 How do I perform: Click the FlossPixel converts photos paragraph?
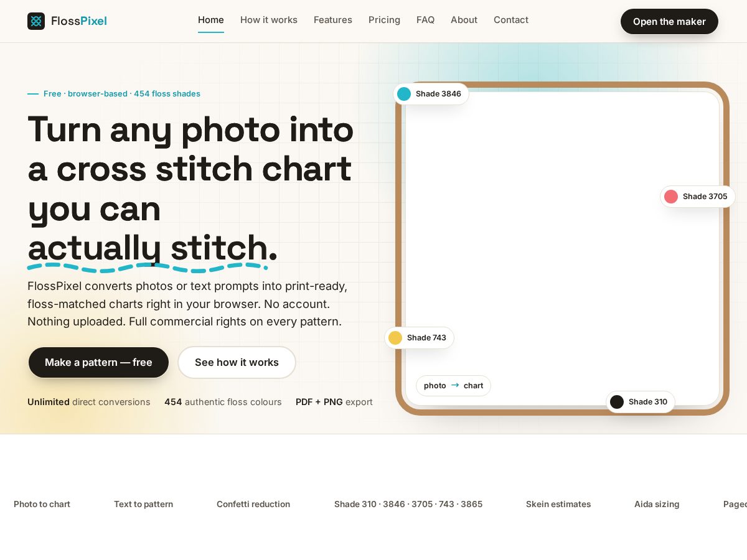187,304
